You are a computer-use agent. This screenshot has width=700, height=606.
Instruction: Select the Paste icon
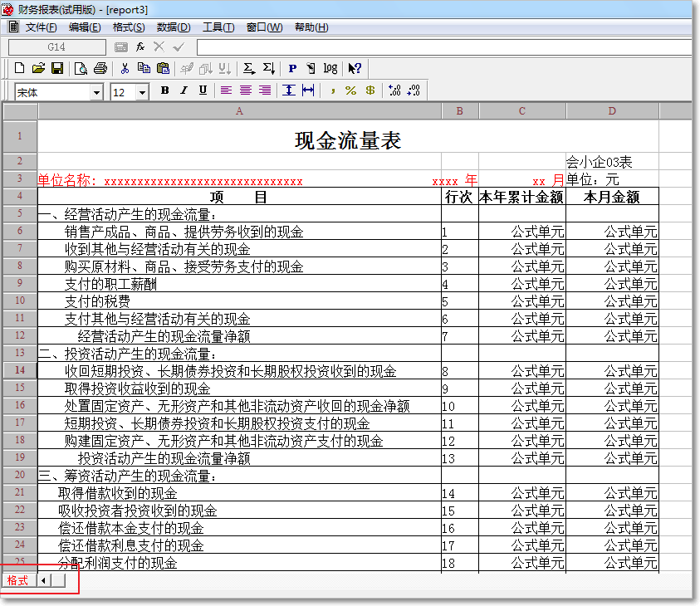tap(163, 68)
